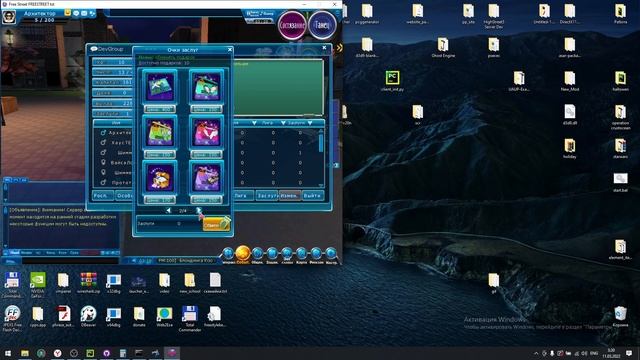
Task: Close the DevGroup window
Action: pyautogui.click(x=324, y=48)
